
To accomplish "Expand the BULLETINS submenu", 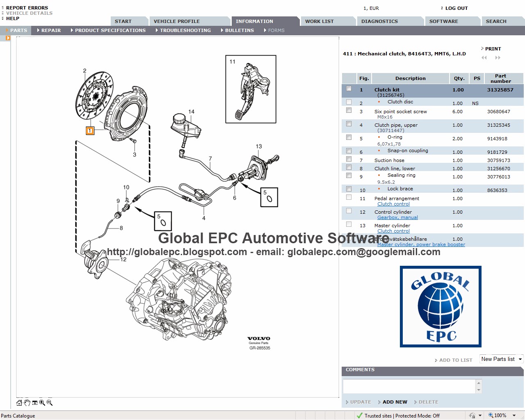I will click(x=237, y=30).
